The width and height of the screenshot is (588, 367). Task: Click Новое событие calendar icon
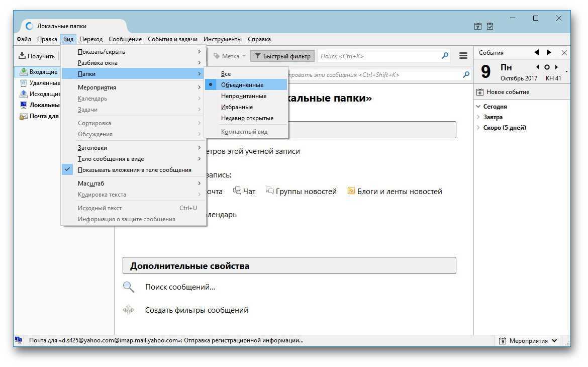(x=480, y=92)
